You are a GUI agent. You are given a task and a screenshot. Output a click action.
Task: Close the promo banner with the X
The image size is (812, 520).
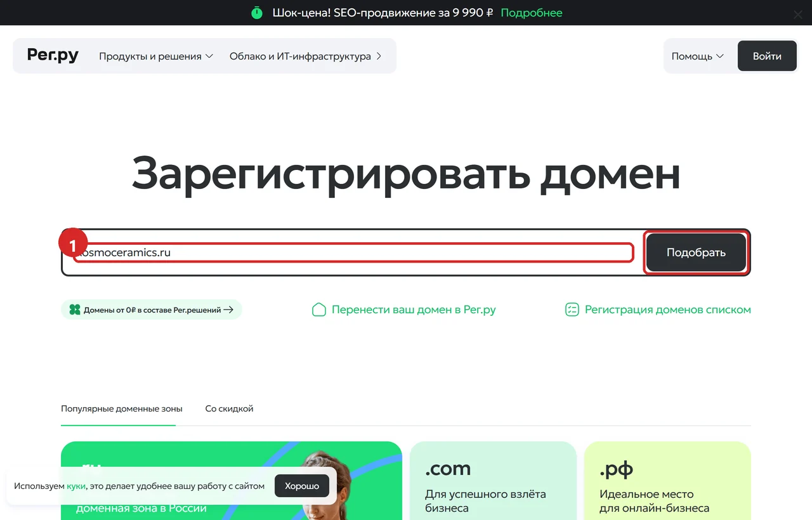click(x=797, y=15)
